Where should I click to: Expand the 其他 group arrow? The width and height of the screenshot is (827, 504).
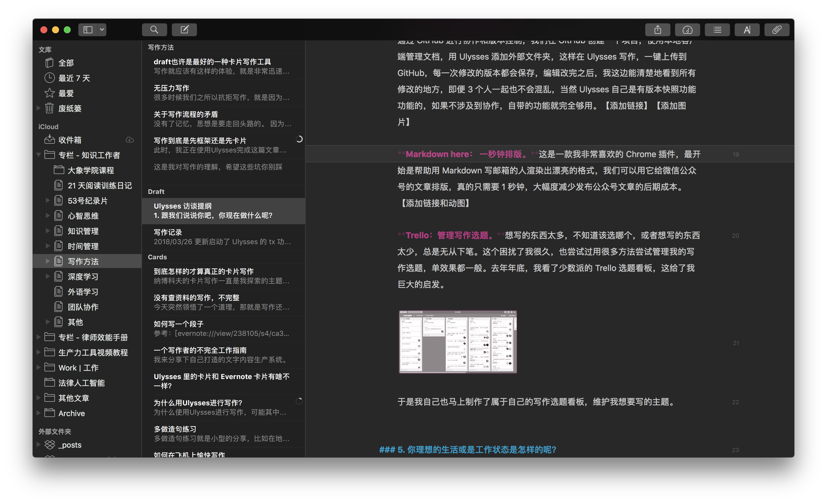pos(48,322)
